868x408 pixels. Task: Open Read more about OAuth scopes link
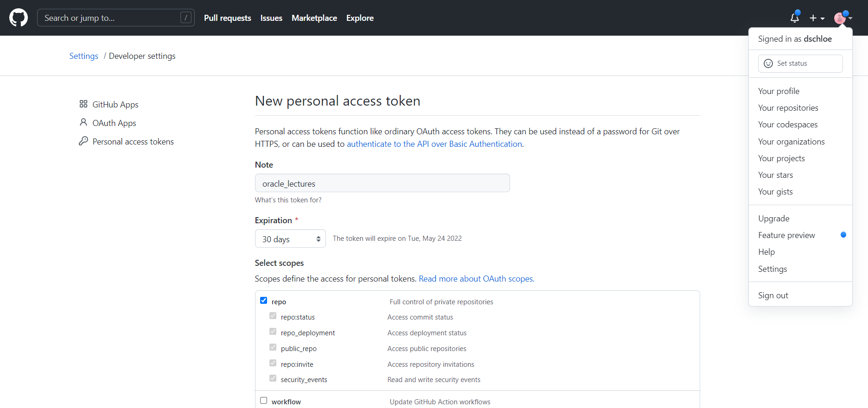[477, 279]
